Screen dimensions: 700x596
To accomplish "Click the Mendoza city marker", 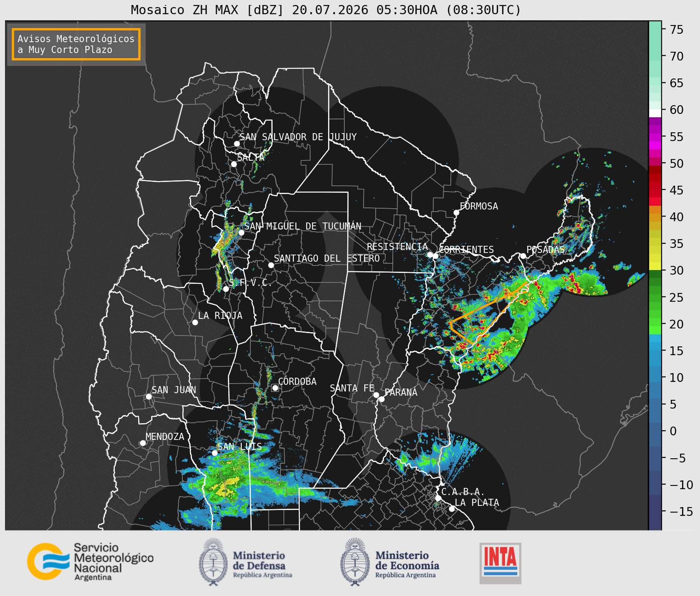I will (143, 443).
